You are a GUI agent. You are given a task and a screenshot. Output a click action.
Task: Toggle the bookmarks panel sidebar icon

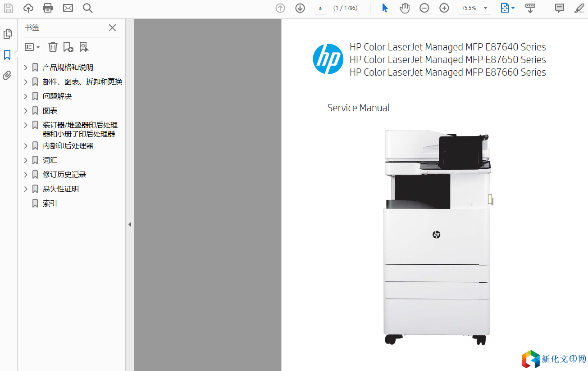[x=7, y=55]
